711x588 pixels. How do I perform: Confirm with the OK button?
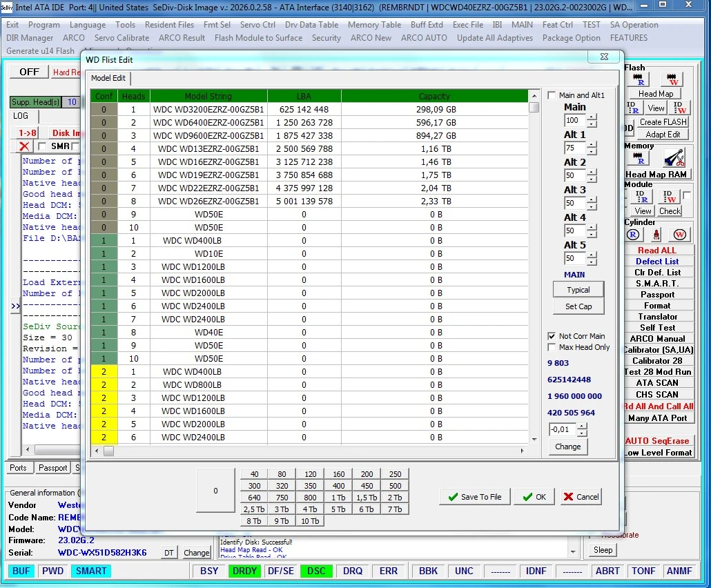(x=534, y=497)
